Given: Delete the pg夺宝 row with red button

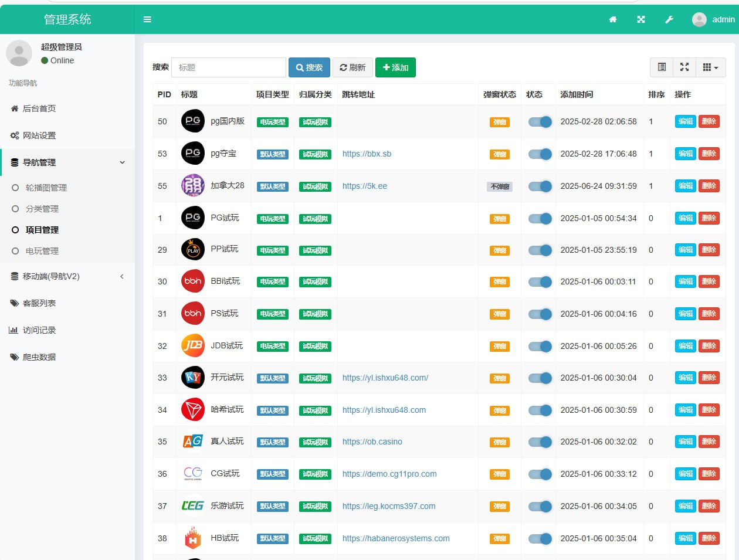Looking at the screenshot, I should pos(709,154).
